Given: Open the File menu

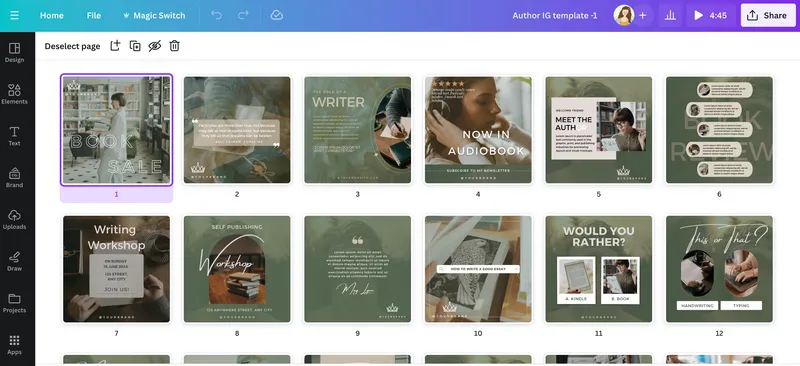Looking at the screenshot, I should [x=93, y=15].
